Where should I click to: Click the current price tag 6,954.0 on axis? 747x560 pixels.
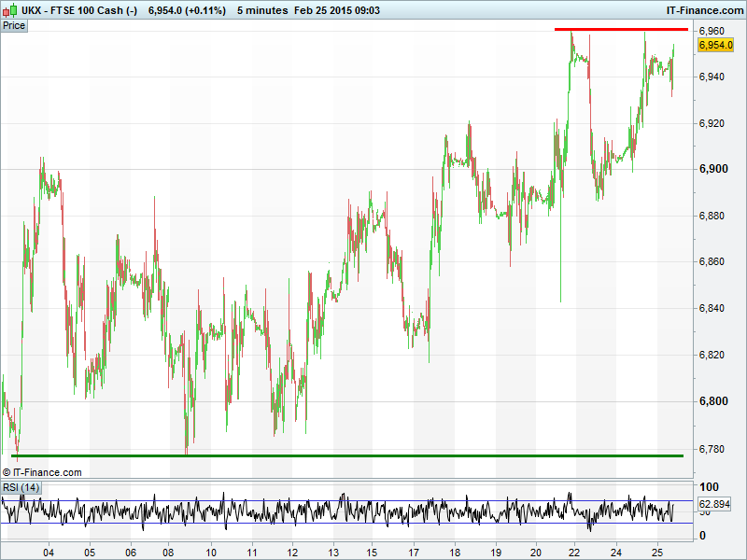715,44
